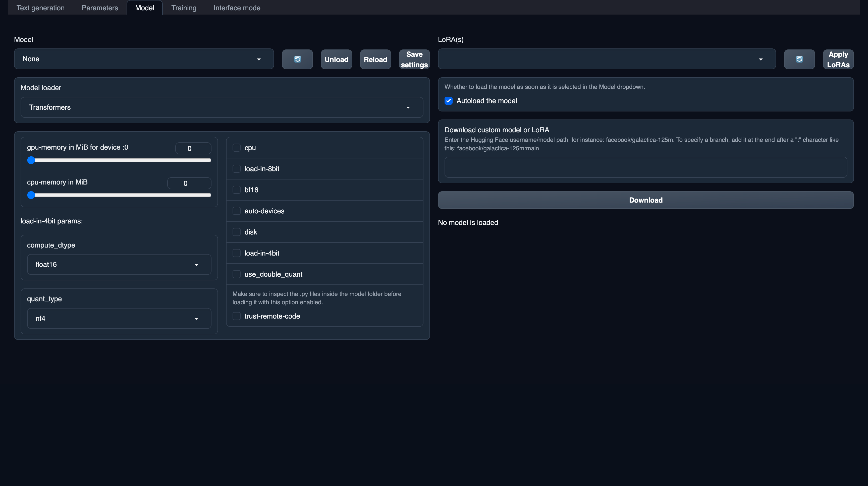
Task: Enable the load-in-8bit checkbox
Action: pyautogui.click(x=237, y=169)
